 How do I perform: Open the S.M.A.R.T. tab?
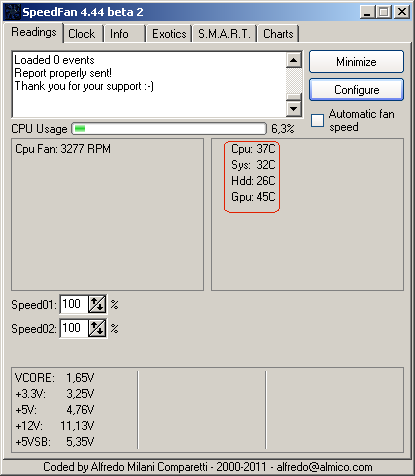[224, 34]
